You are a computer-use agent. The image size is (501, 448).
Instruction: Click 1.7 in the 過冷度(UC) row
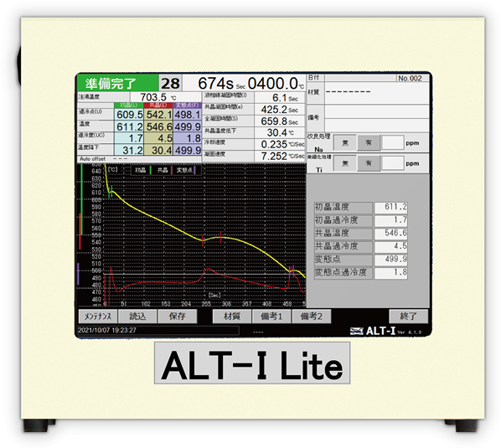129,138
